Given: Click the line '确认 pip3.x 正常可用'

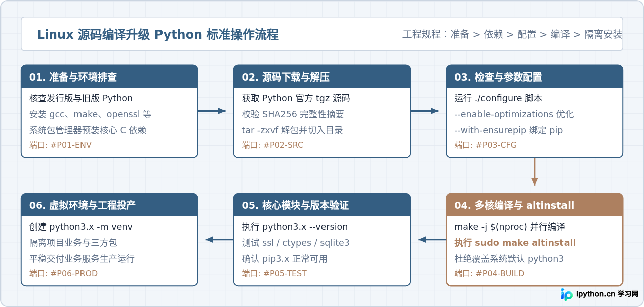Looking at the screenshot, I should coord(285,259).
